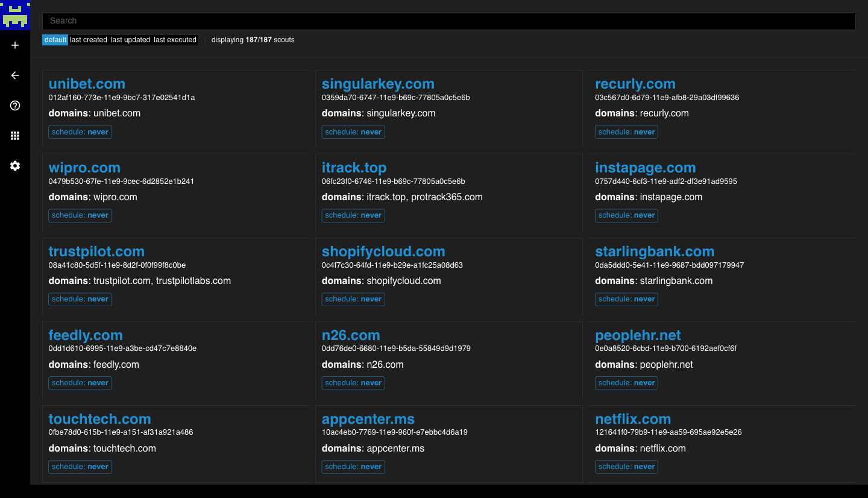Focus the Search input field
The width and height of the screenshot is (868, 498).
click(449, 20)
